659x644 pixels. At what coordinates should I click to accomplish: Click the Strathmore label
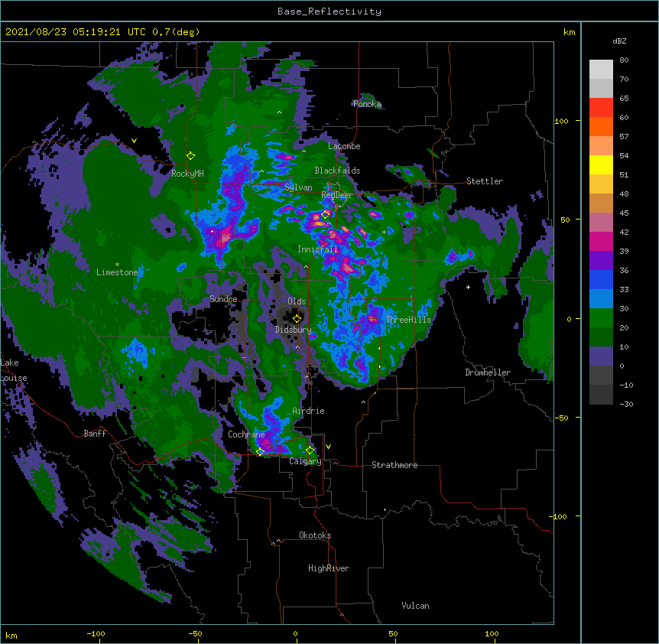[394, 465]
